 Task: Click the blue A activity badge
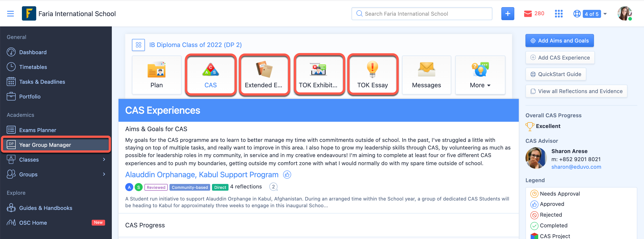129,187
